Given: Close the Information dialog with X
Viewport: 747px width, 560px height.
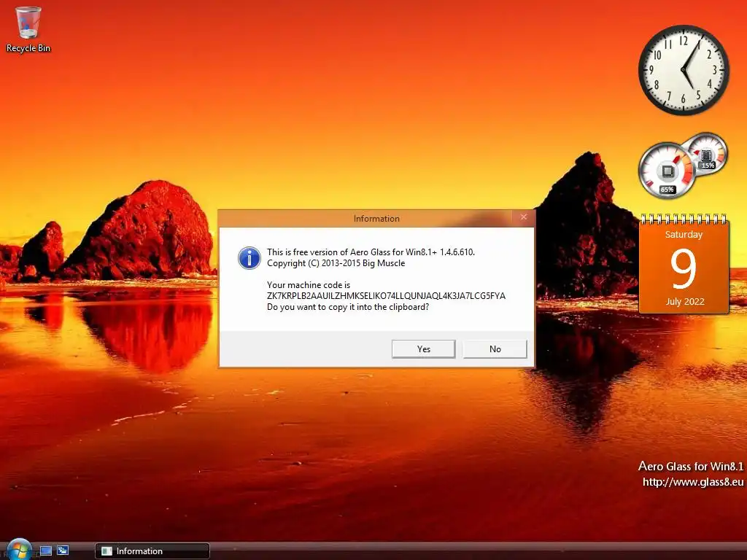Looking at the screenshot, I should [524, 217].
